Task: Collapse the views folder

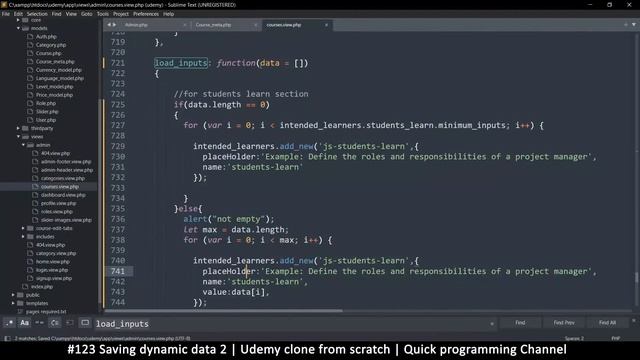Action: tap(18, 136)
